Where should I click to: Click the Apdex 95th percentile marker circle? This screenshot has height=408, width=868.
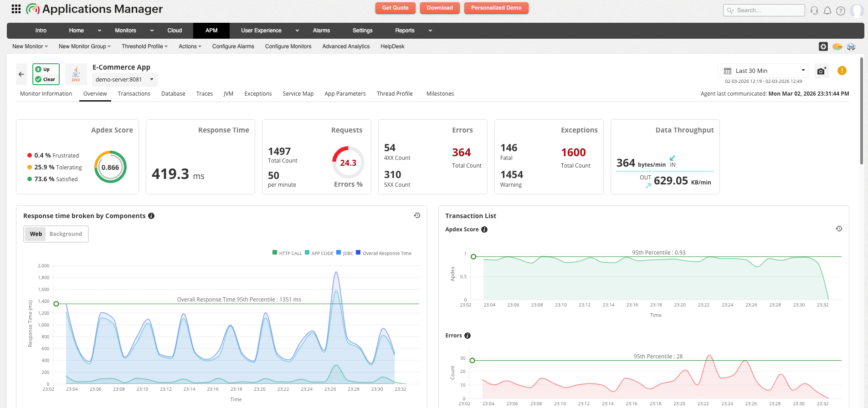pos(473,257)
